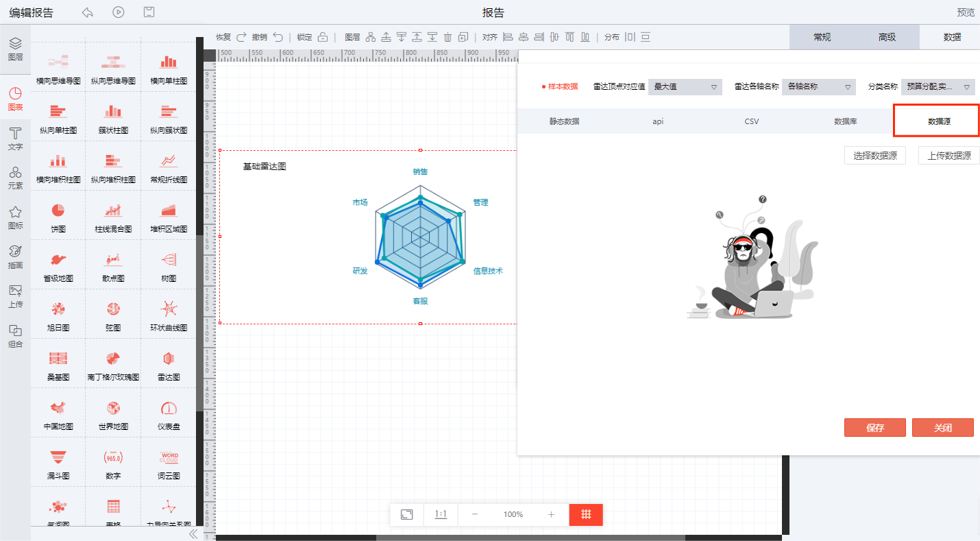
Task: Open the 分类名称 dropdown
Action: point(938,87)
